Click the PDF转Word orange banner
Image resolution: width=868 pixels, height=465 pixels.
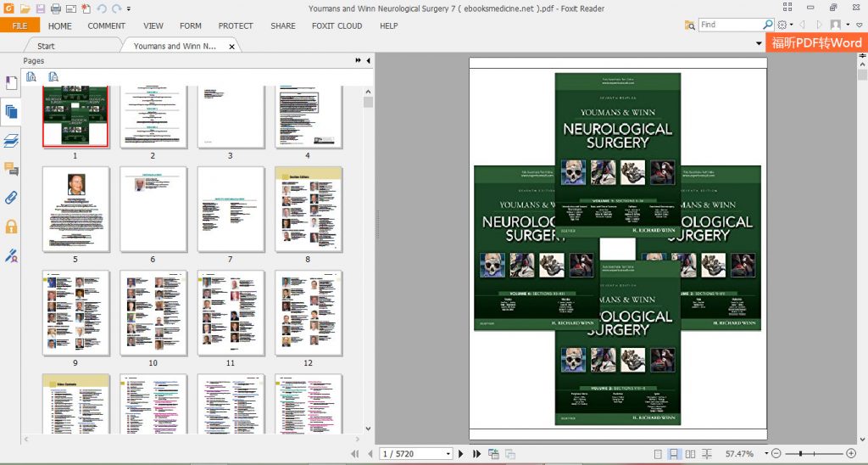coord(816,42)
